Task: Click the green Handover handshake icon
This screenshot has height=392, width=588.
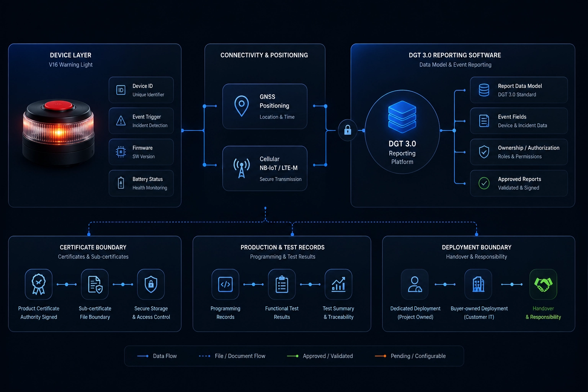Action: coord(543,284)
